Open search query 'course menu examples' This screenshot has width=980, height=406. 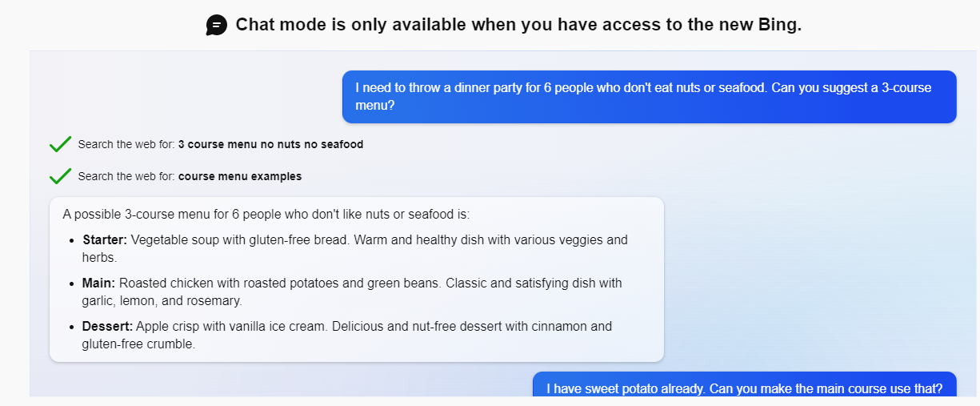coord(239,176)
